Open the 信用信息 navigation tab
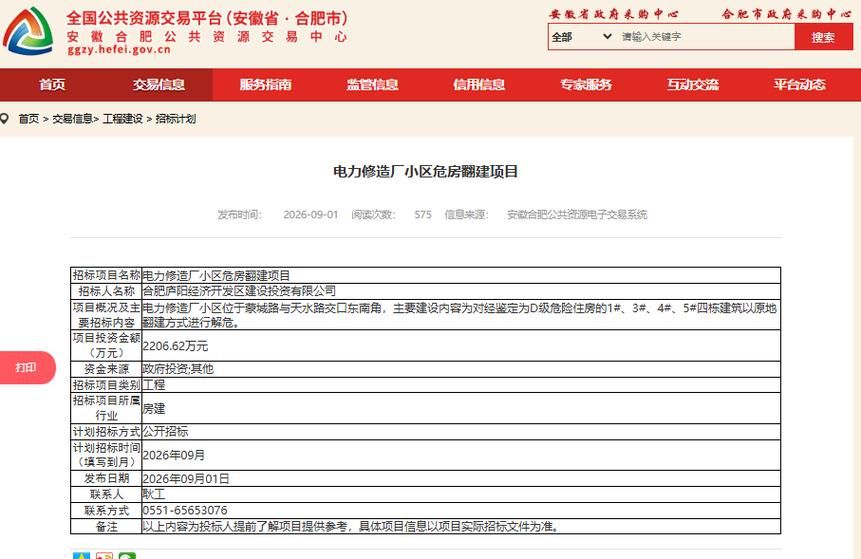The height and width of the screenshot is (559, 861). coord(479,85)
